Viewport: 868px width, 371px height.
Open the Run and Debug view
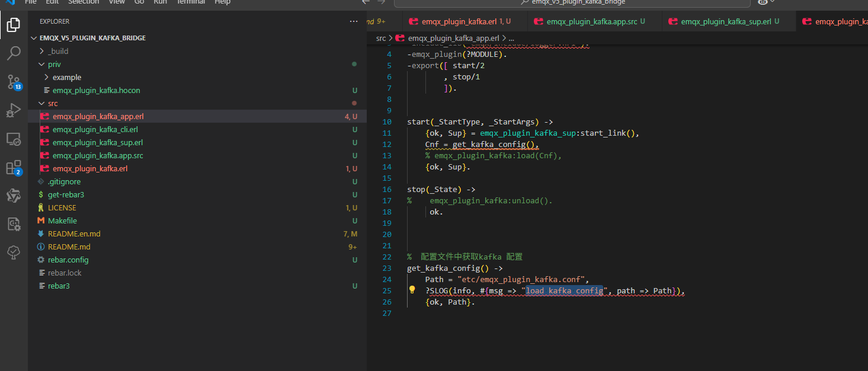[13, 110]
